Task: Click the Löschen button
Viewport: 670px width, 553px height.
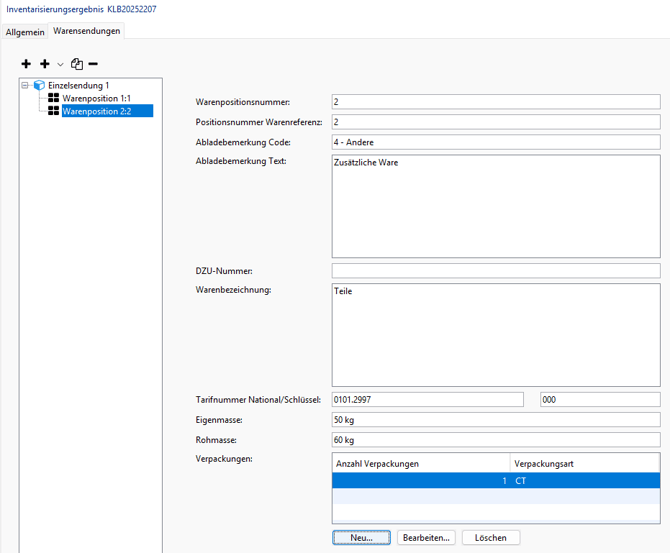Action: point(491,538)
